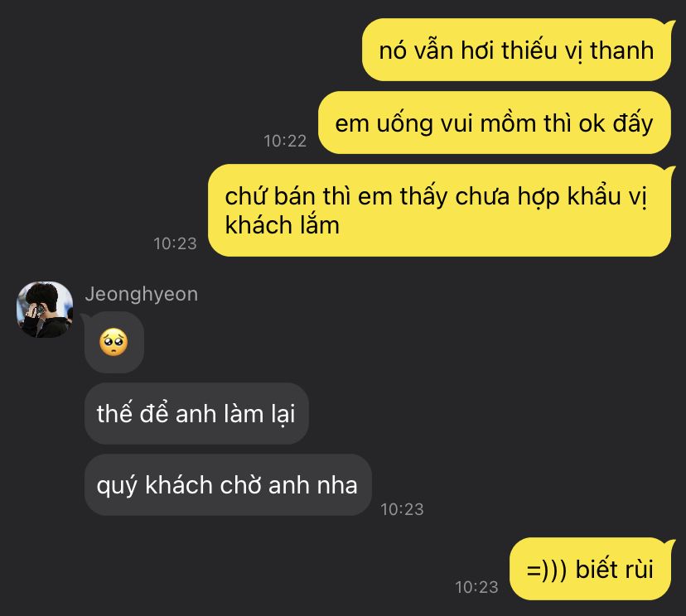Open Jeonghyeon's profile picture
The width and height of the screenshot is (686, 616).
click(45, 310)
